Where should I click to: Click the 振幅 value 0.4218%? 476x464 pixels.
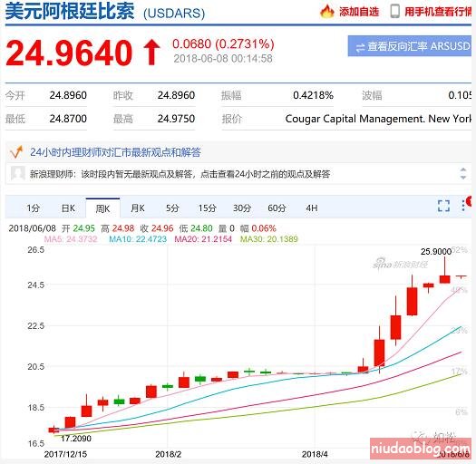(313, 95)
